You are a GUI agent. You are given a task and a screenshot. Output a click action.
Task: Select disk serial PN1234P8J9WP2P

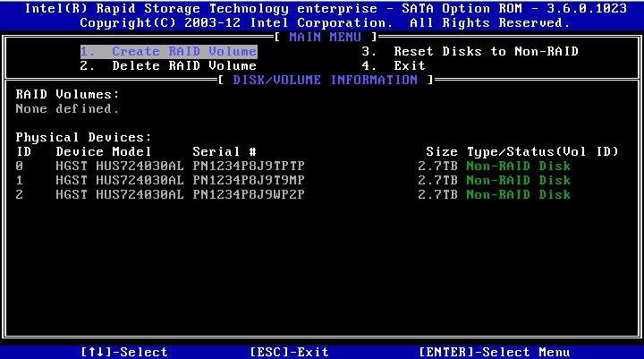click(x=249, y=194)
